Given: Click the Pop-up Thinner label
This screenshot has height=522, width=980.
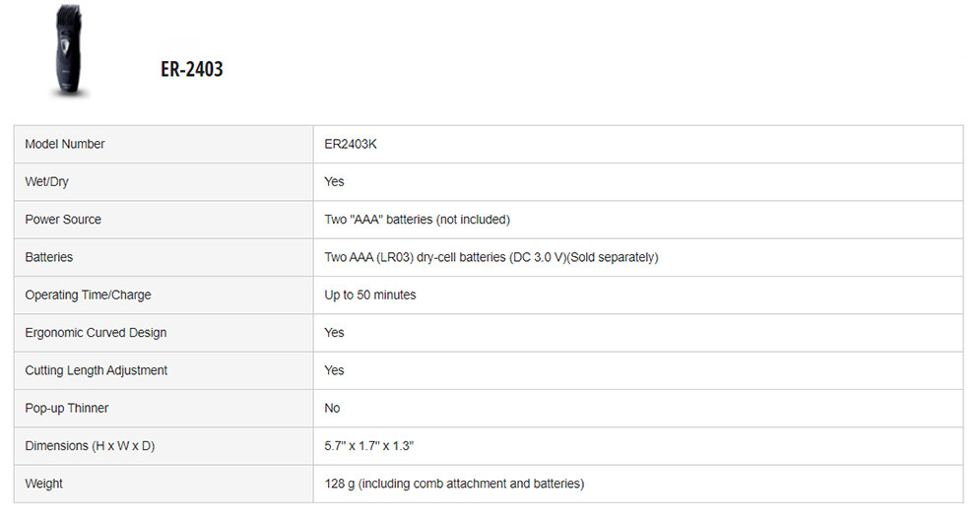Looking at the screenshot, I should 67,409.
